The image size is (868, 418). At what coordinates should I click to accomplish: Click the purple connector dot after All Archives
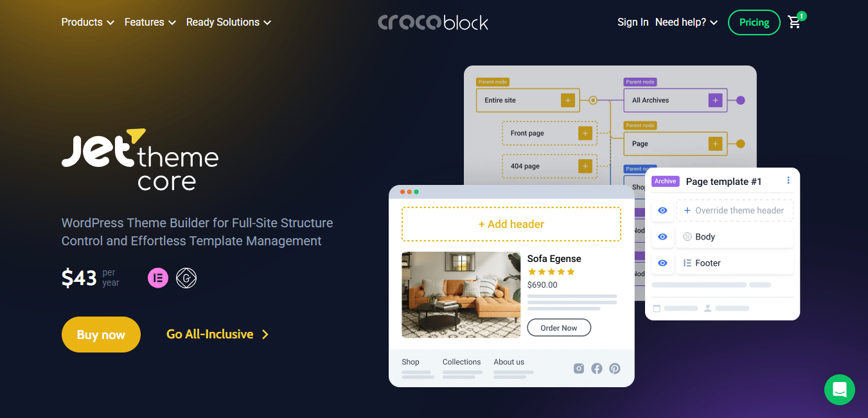point(740,100)
